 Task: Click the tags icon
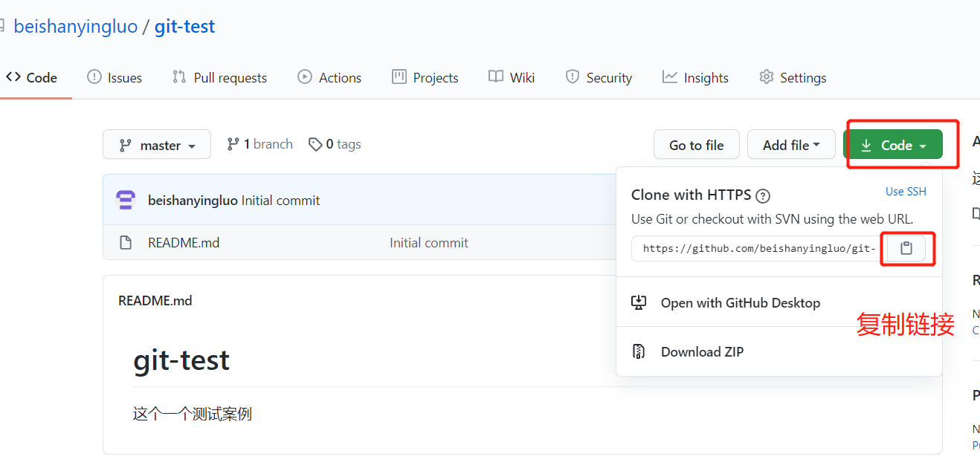click(x=316, y=144)
